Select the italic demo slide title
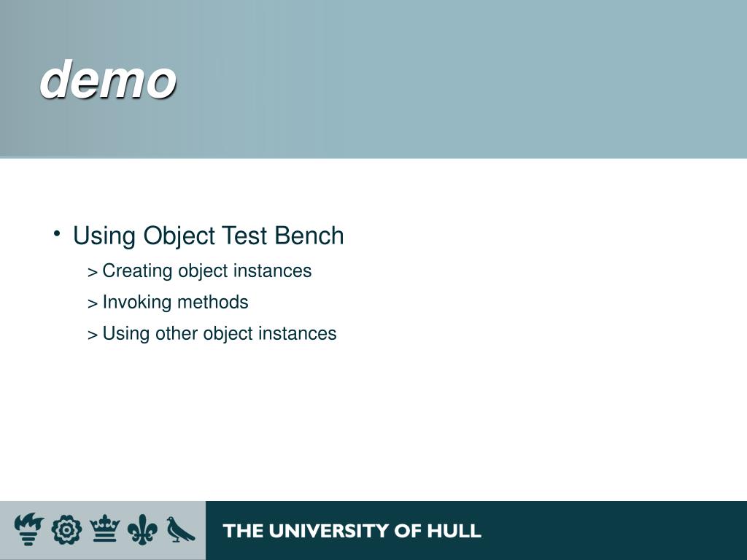This screenshot has width=747, height=560. [x=108, y=79]
